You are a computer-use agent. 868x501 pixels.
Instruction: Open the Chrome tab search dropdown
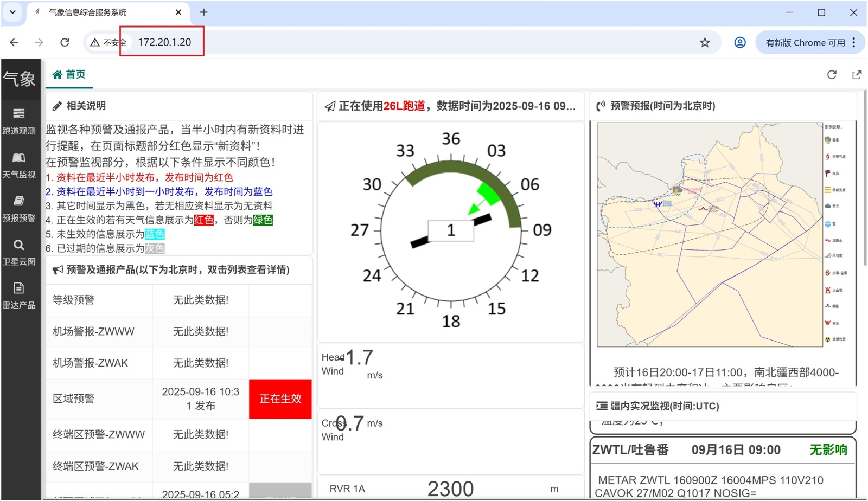(12, 12)
